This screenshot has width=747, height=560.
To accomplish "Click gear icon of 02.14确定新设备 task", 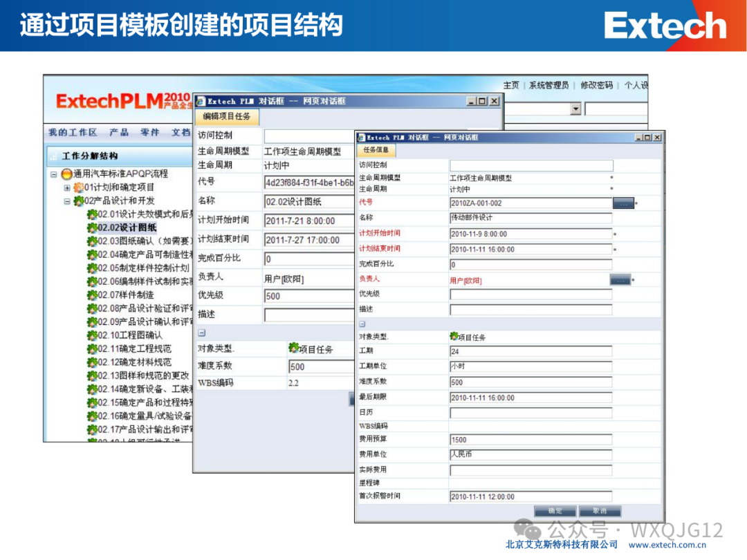I will pos(92,389).
